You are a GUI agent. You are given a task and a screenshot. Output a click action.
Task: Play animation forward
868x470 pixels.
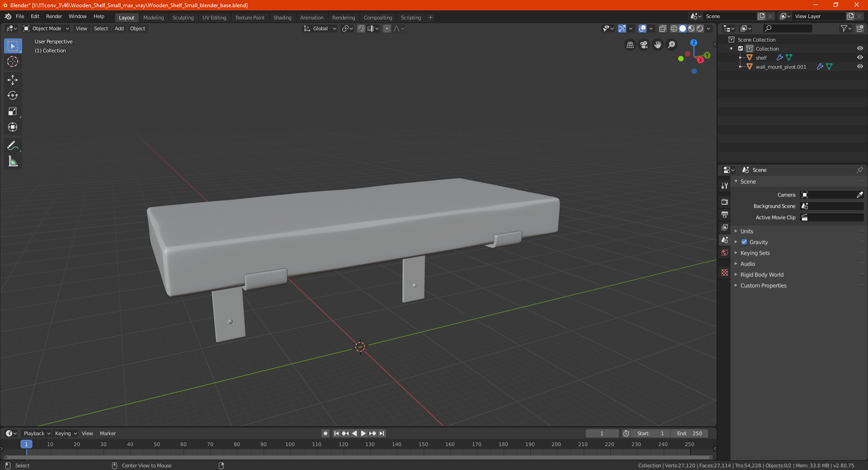[x=363, y=433]
